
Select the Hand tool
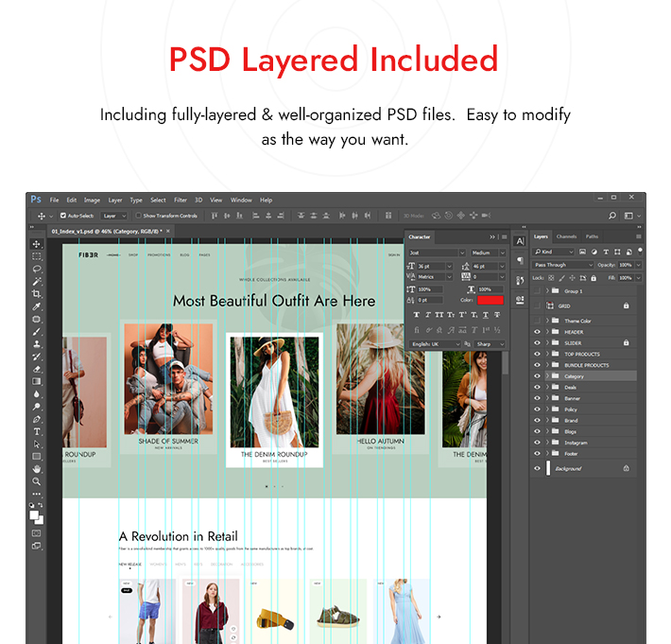[x=37, y=469]
